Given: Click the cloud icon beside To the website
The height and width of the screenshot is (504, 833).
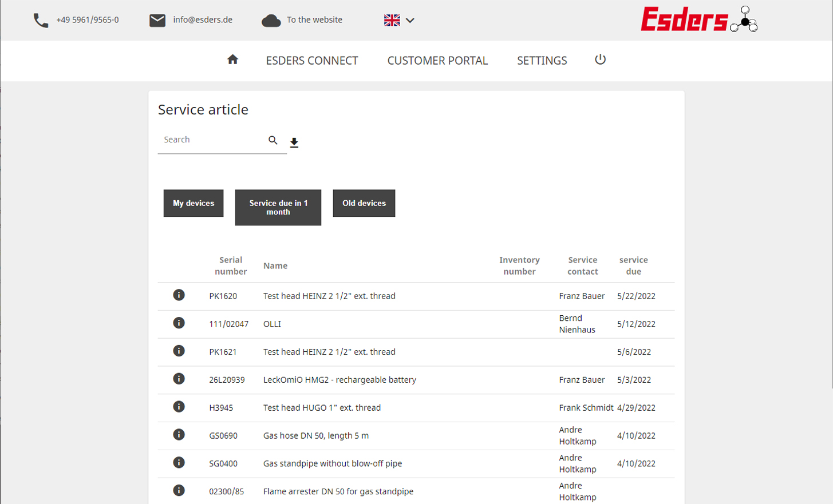Looking at the screenshot, I should [x=271, y=21].
